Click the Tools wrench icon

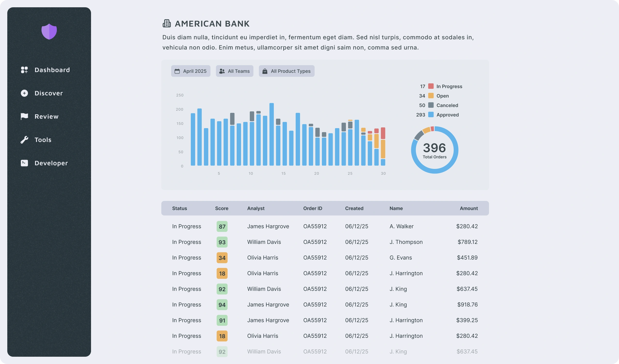pyautogui.click(x=24, y=140)
